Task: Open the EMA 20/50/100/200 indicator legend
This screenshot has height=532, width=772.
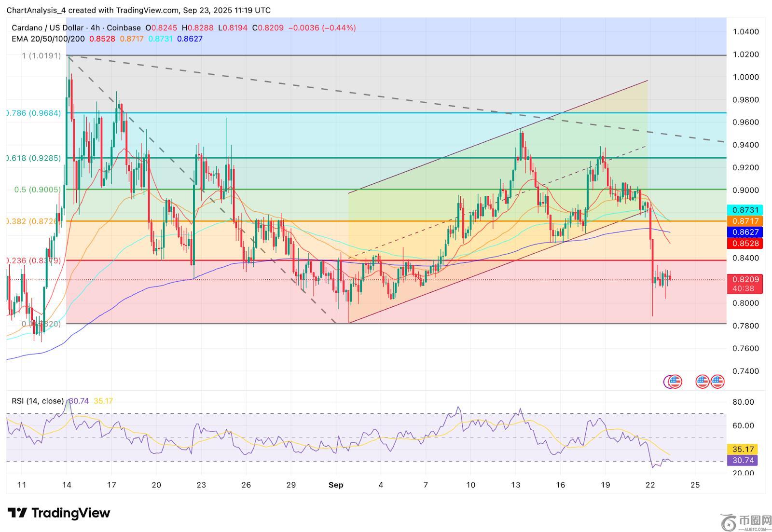Action: tap(48, 39)
